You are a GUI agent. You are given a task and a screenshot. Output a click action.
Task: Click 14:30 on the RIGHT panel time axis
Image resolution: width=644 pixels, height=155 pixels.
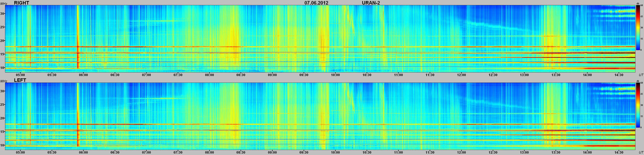619,75
